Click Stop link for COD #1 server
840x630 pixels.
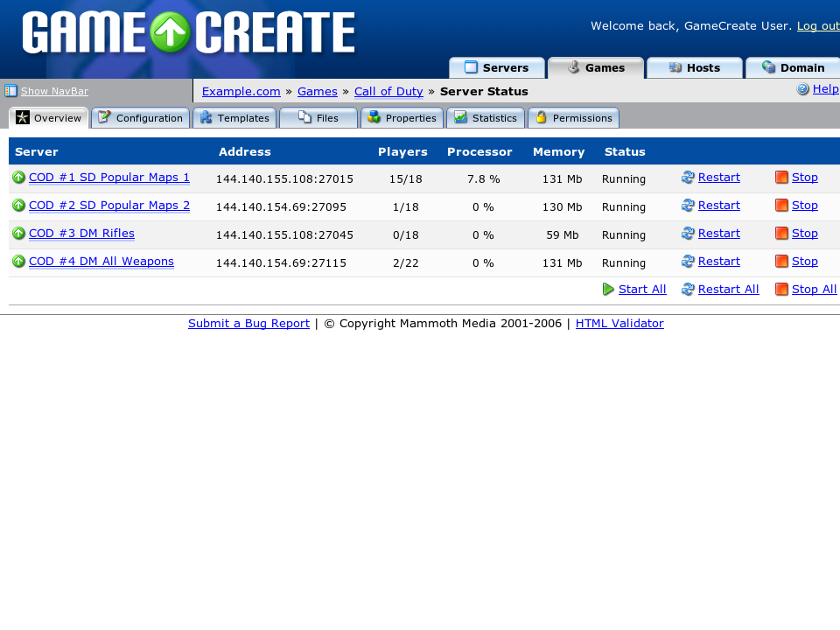(805, 178)
